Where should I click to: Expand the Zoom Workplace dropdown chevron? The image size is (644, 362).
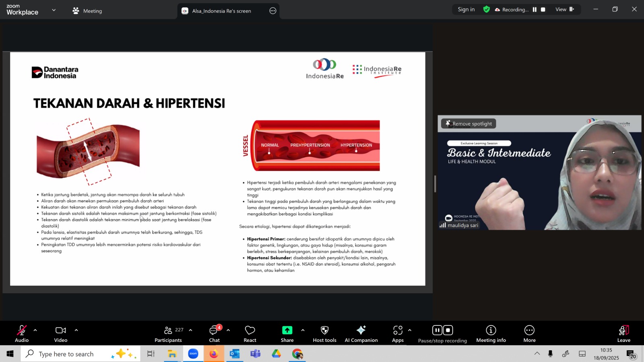coord(54,10)
